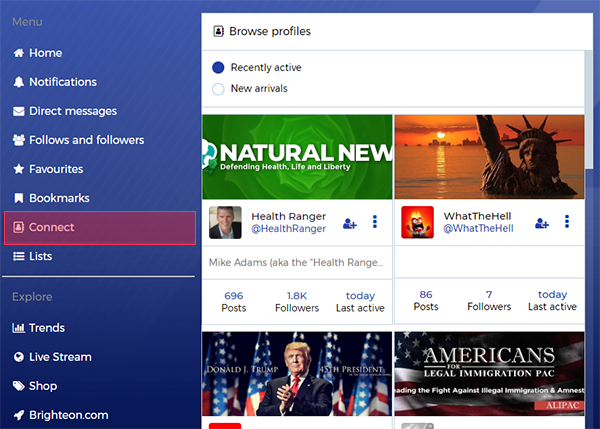Click the Shop tag icon

(18, 386)
